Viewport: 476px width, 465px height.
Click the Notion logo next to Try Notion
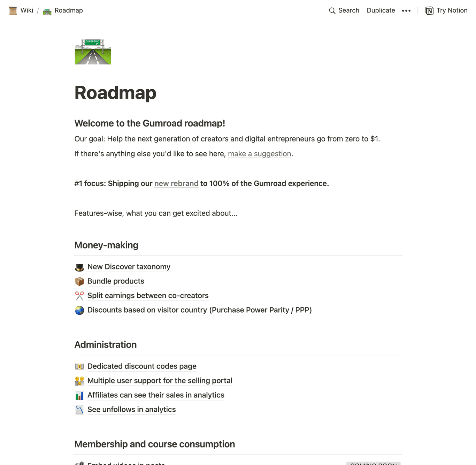click(x=429, y=10)
